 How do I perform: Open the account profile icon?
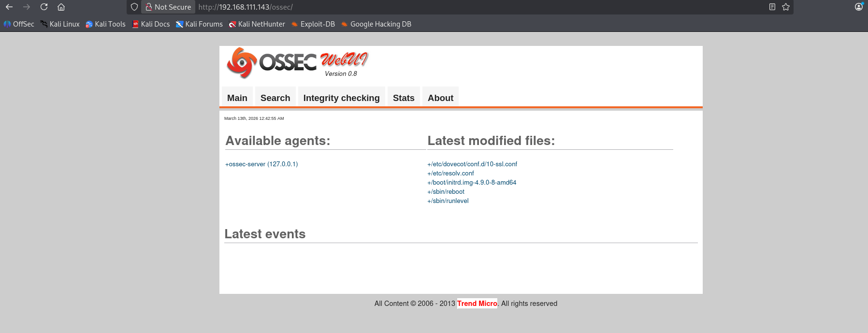[858, 7]
